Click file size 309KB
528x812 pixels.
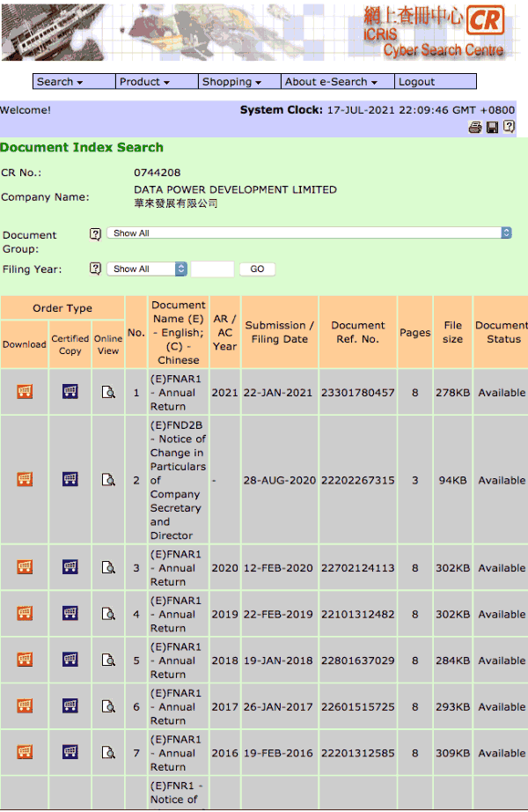[452, 753]
